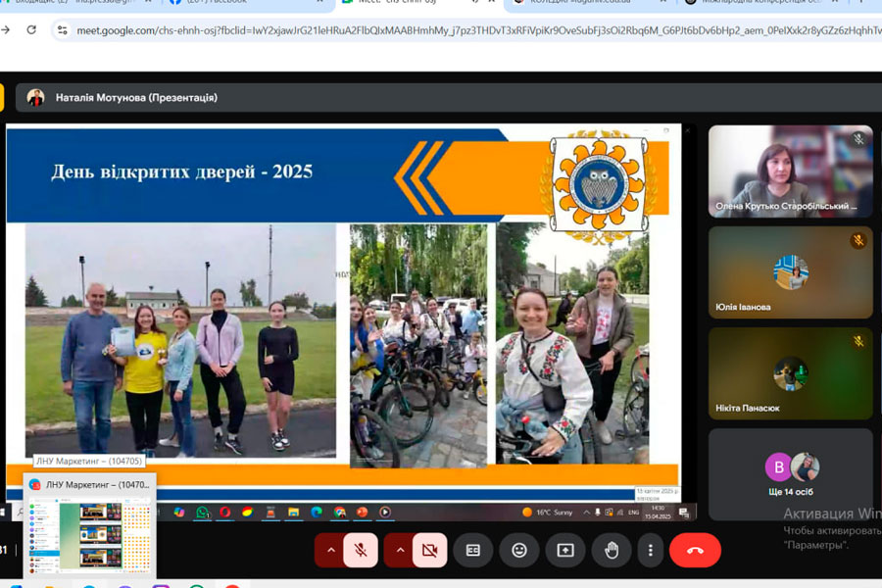Click the present screen icon

pos(565,550)
